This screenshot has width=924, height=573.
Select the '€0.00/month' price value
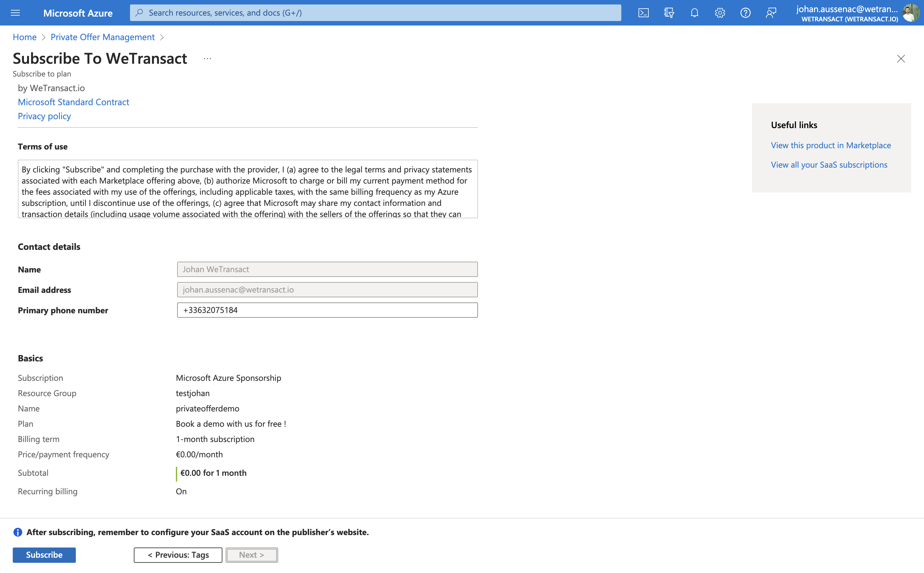point(199,454)
